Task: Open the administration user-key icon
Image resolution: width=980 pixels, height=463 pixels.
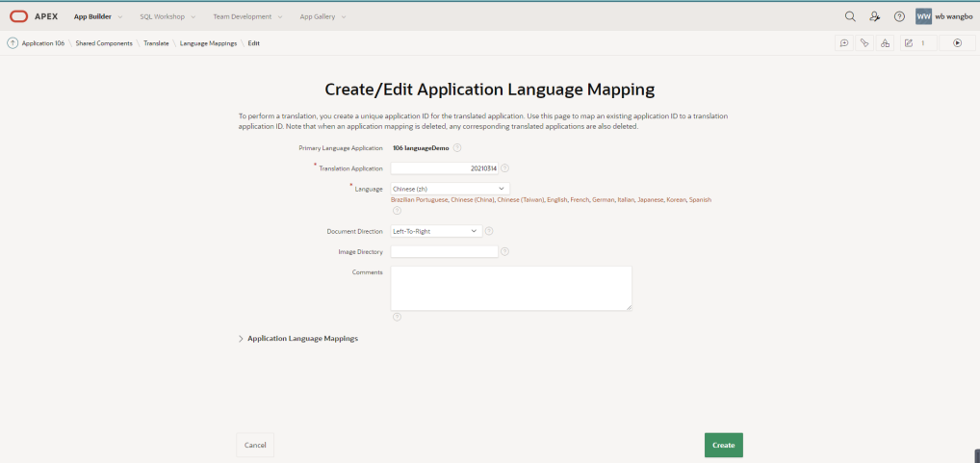Action: pos(874,17)
